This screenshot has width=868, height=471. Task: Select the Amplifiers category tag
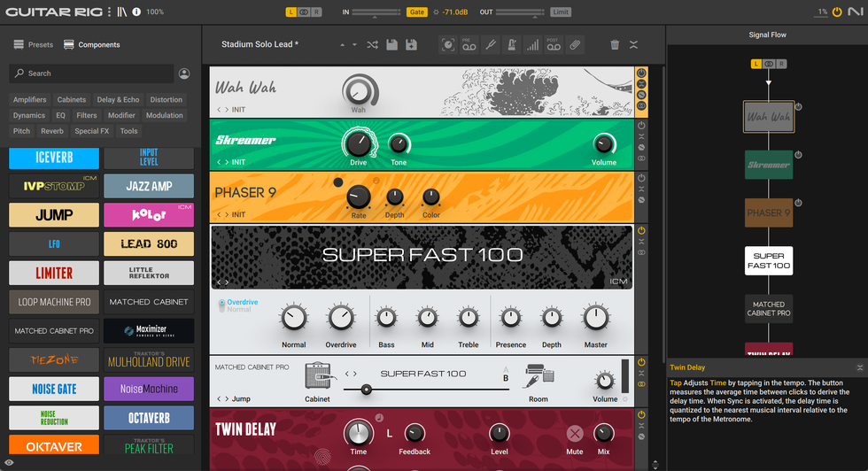click(30, 100)
